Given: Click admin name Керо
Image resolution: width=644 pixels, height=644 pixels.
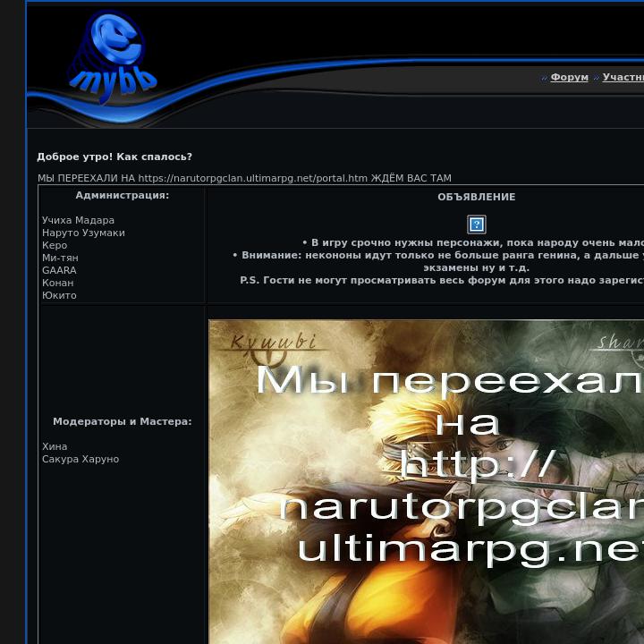Looking at the screenshot, I should coord(55,245).
